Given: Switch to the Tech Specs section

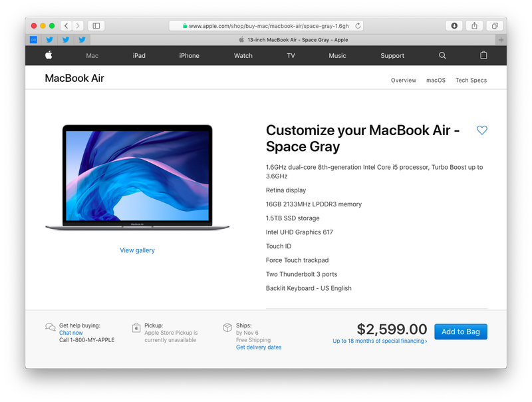Looking at the screenshot, I should pos(471,81).
